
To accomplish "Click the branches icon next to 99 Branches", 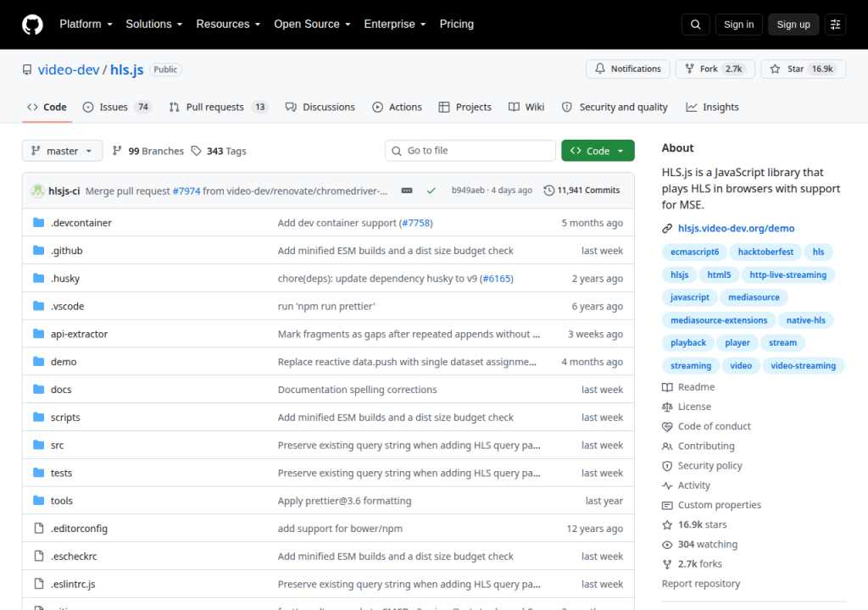I will (117, 151).
